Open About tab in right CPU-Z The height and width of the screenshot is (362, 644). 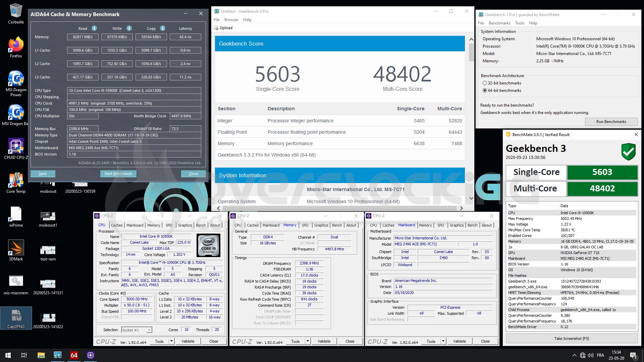(487, 225)
